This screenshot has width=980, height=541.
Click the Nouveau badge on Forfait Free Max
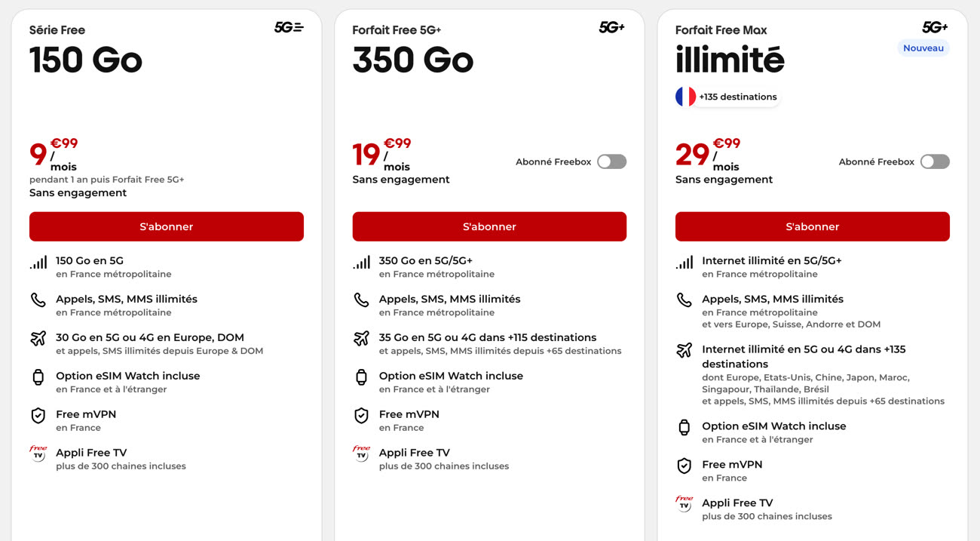[x=923, y=48]
